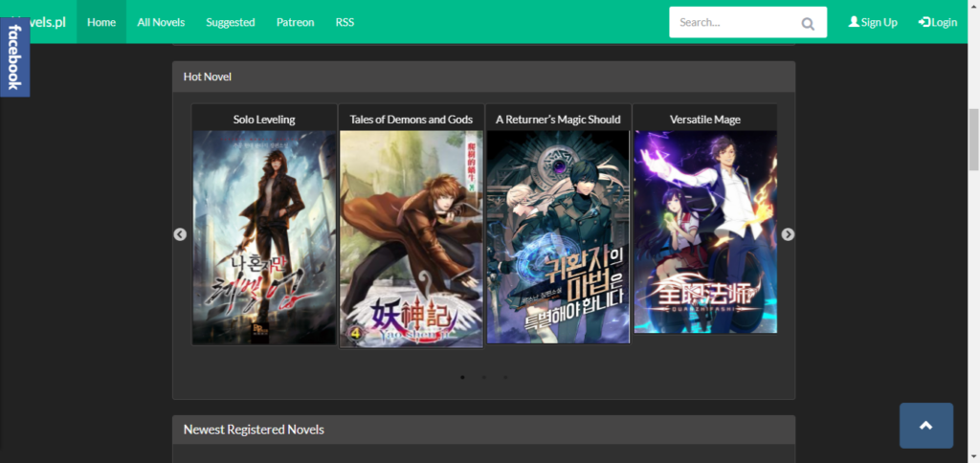980x463 pixels.
Task: Open the Home menu item
Action: pos(101,22)
